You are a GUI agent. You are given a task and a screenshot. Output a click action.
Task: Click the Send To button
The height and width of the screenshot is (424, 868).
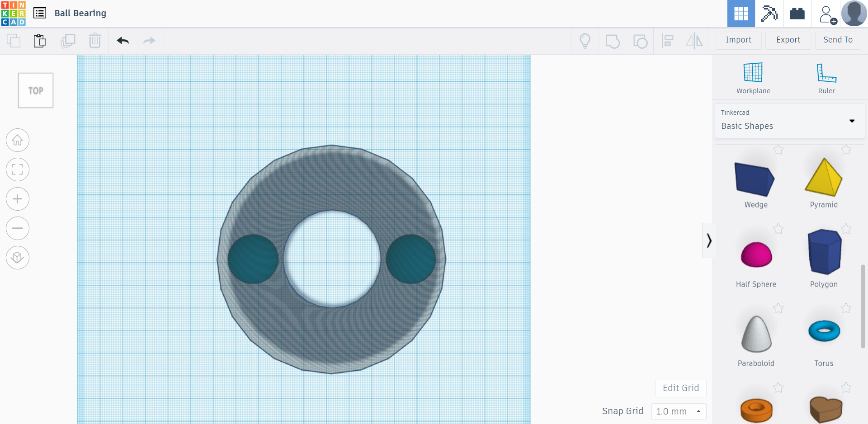(838, 40)
